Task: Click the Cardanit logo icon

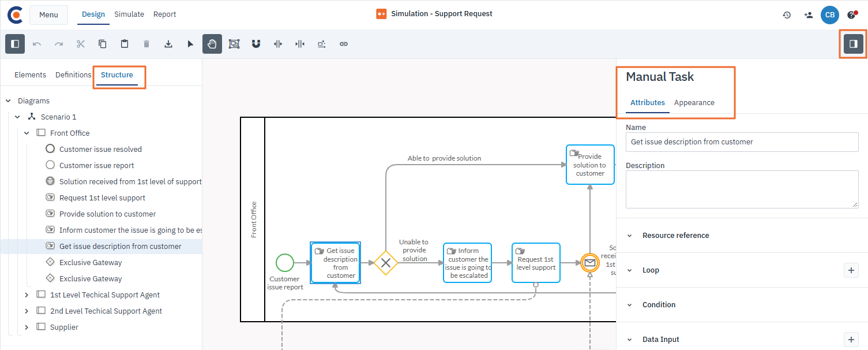Action: pyautogui.click(x=14, y=14)
